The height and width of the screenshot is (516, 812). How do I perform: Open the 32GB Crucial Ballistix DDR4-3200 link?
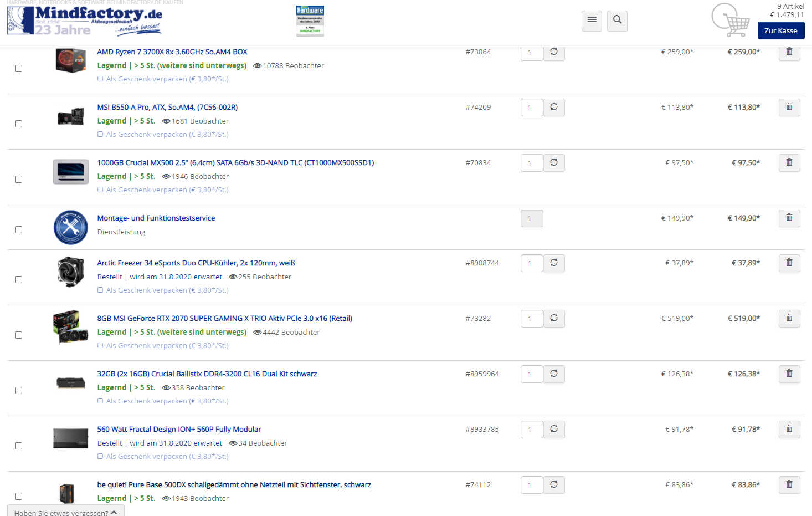pos(207,374)
